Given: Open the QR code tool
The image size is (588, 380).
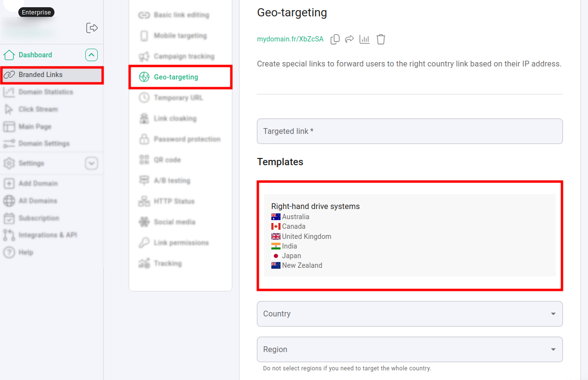Looking at the screenshot, I should [x=144, y=159].
